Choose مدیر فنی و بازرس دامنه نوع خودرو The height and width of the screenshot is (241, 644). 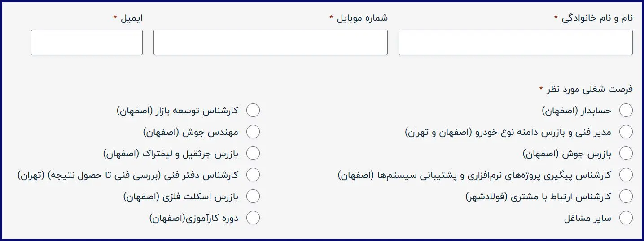(626, 132)
